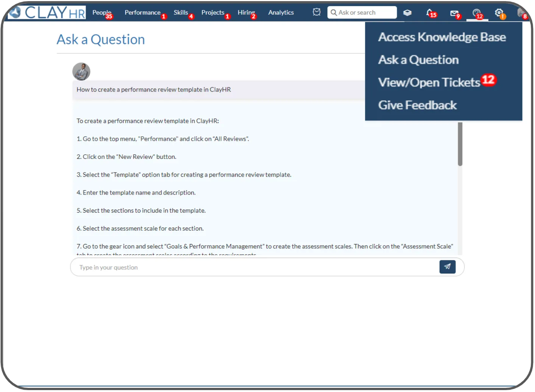This screenshot has width=535, height=392.
Task: Click the alarm clock icon
Action: coord(317,12)
